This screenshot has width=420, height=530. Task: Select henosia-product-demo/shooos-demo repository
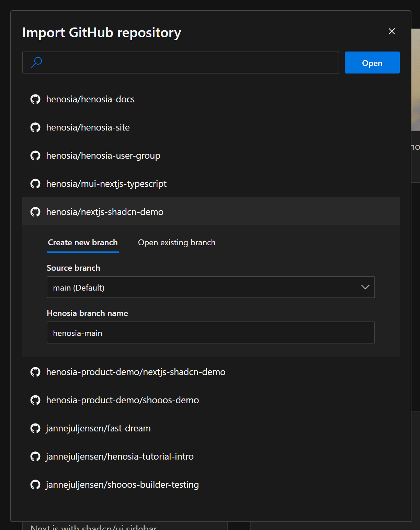(211, 400)
